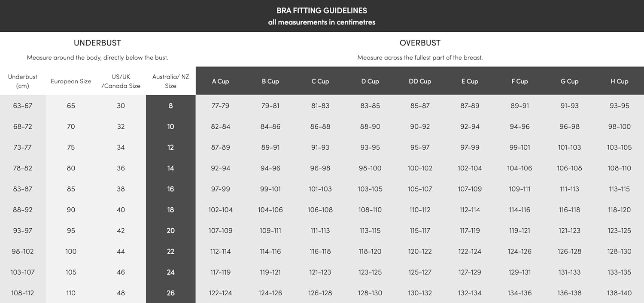Select the DD Cup column header
The width and height of the screenshot is (644, 303).
coord(420,81)
